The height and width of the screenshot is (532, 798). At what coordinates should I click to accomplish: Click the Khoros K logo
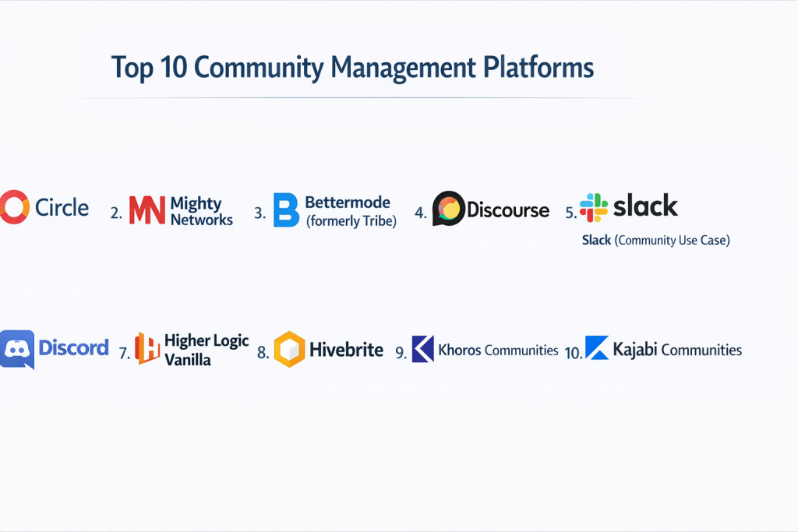pyautogui.click(x=422, y=349)
